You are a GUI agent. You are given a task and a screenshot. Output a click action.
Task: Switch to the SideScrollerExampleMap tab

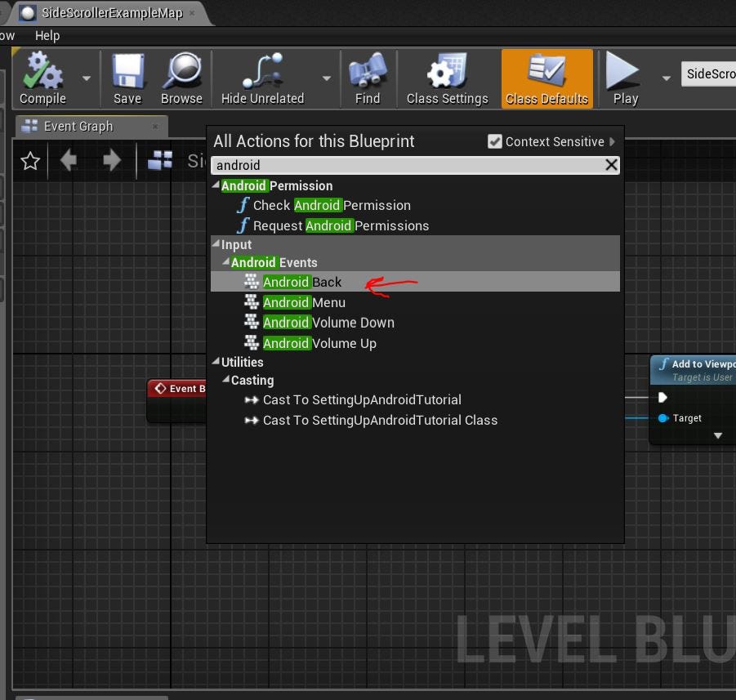[112, 13]
